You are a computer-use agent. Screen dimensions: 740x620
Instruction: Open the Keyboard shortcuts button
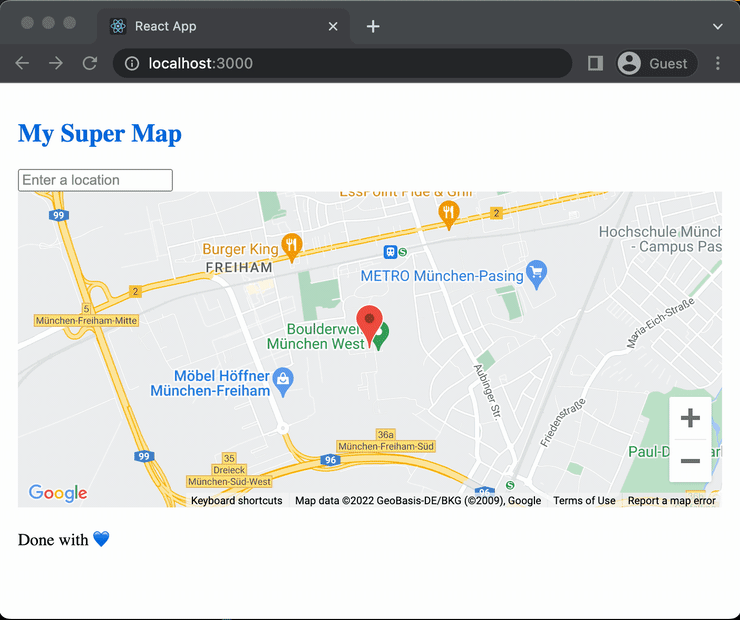coord(237,501)
